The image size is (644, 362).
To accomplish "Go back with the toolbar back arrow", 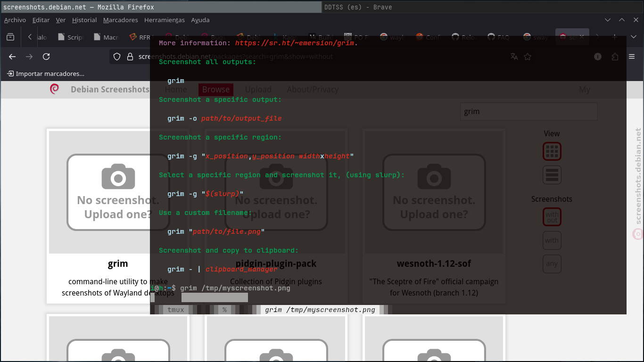I will 12,57.
